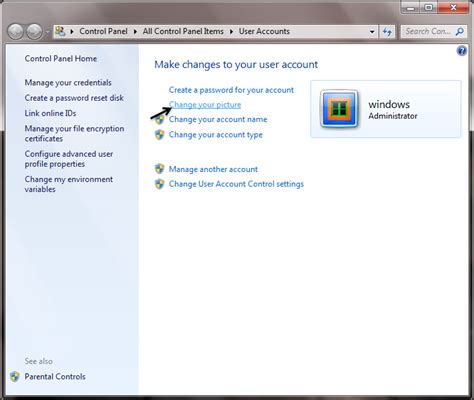Click Change your account name link
The image size is (474, 400).
tap(218, 119)
